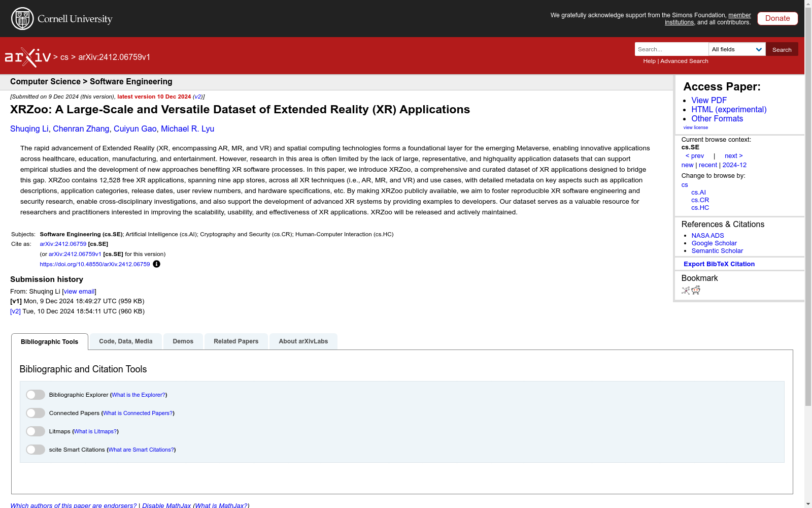Open author Chenran Zhang link

point(81,129)
